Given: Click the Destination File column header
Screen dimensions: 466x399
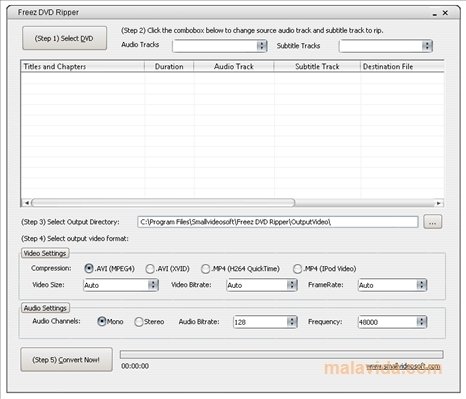Looking at the screenshot, I should (402, 67).
